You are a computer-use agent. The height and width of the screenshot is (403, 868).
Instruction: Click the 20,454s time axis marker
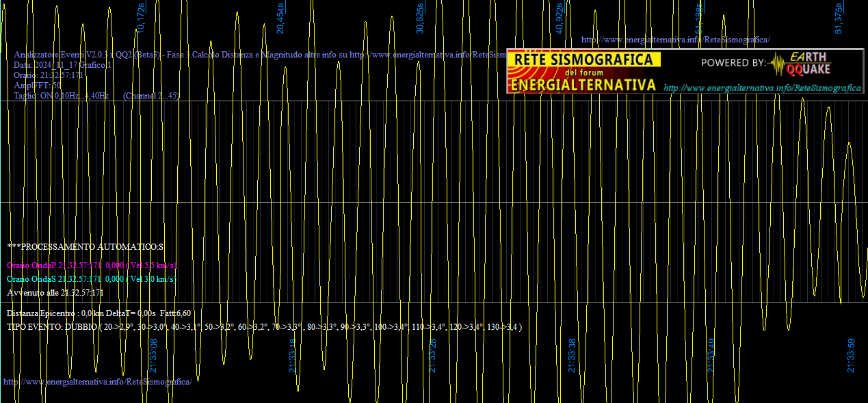pyautogui.click(x=280, y=18)
